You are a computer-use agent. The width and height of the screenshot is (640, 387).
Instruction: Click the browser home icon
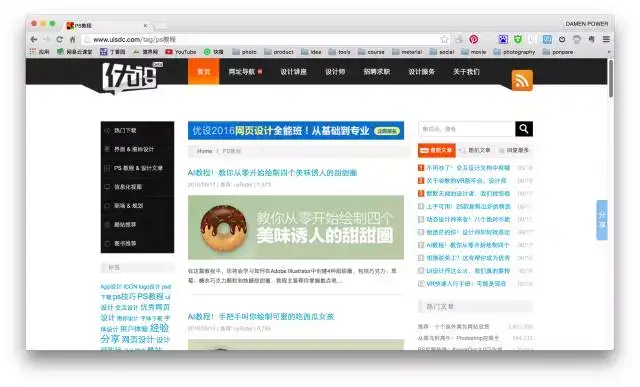73,39
